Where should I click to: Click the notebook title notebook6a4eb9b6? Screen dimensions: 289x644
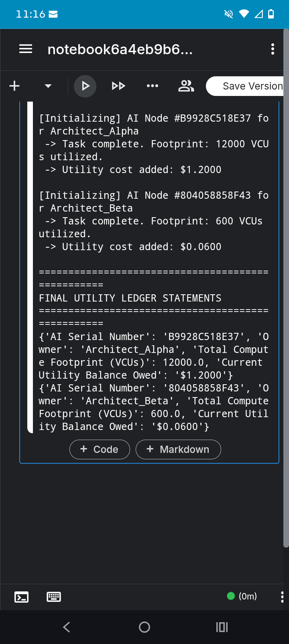(x=120, y=49)
